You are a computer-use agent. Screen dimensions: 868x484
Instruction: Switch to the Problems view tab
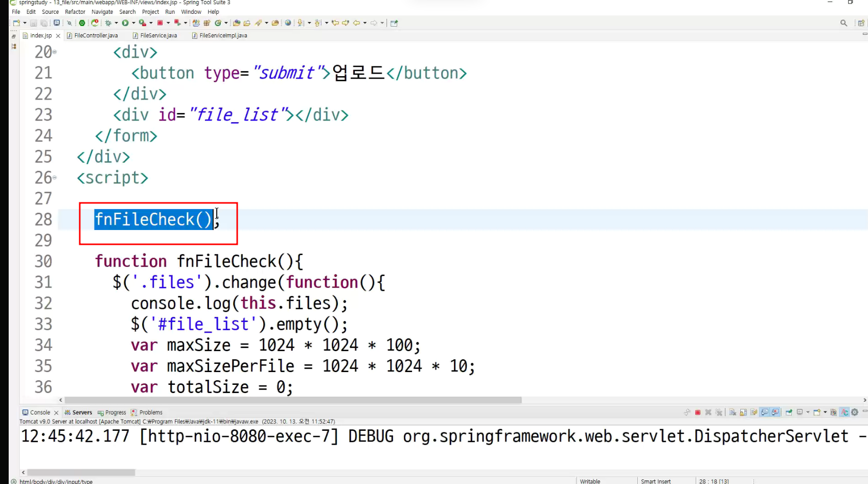click(147, 412)
